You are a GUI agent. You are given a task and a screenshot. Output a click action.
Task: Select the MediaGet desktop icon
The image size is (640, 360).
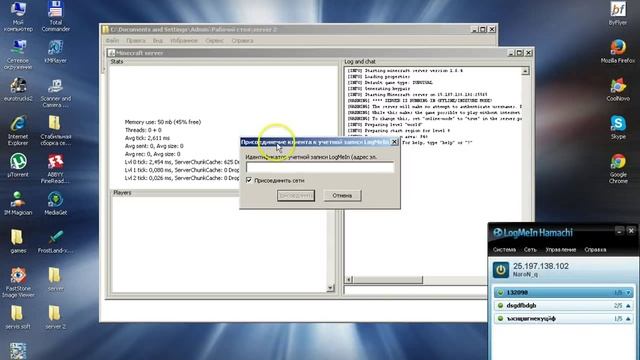coord(56,203)
